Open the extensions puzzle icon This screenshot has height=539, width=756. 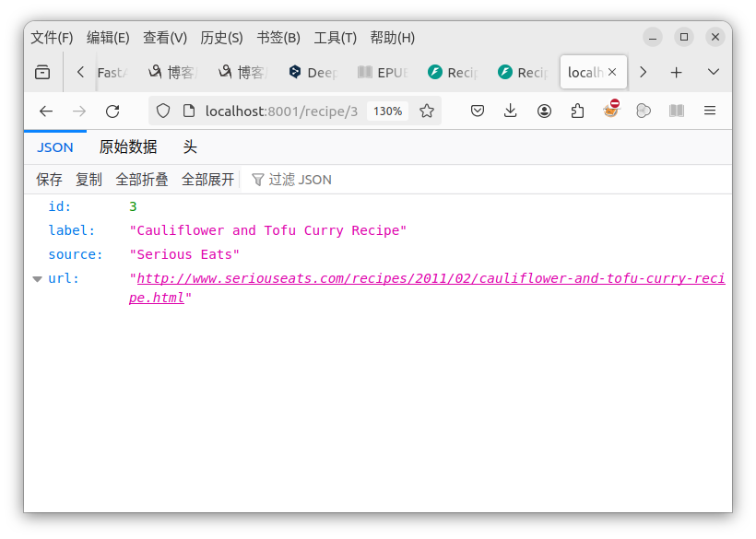577,111
